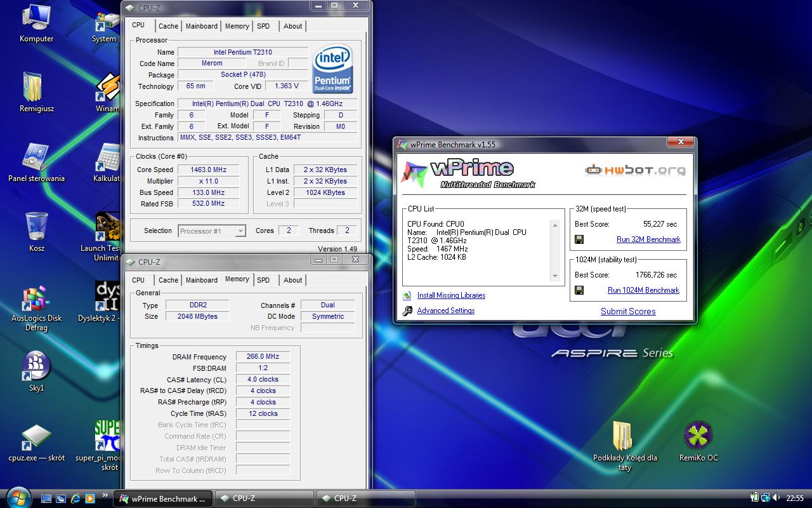Click the volume icon in system tray

point(776,498)
